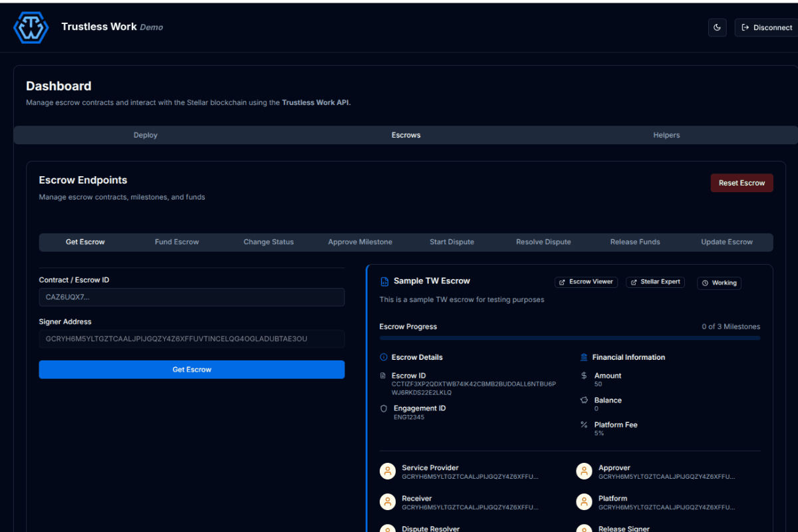Switch to the Escrows tab
This screenshot has height=532, width=798.
click(406, 135)
